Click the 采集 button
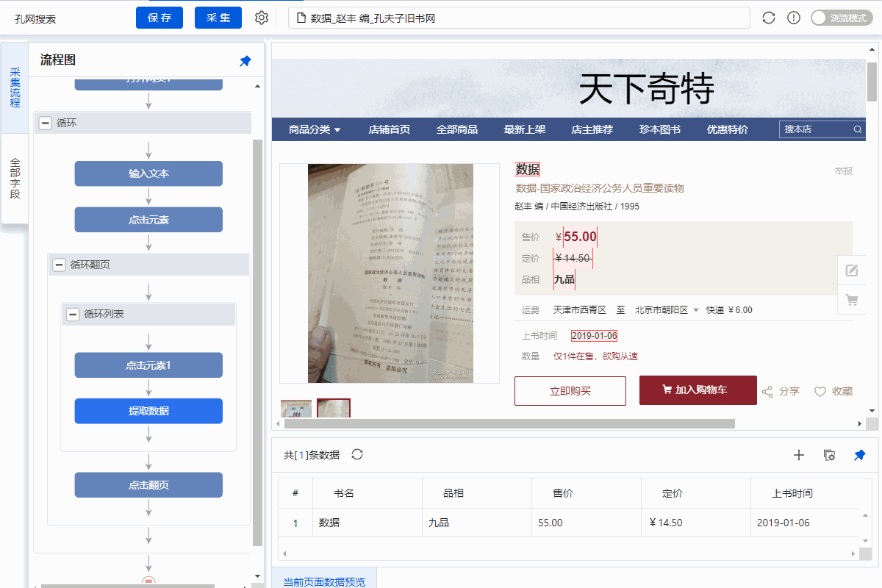Screen dimensions: 882x588 click(218, 18)
